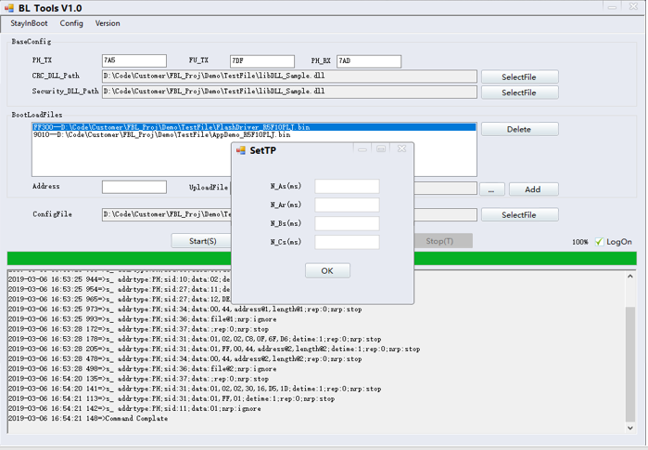The height and width of the screenshot is (450, 648).
Task: Click the BL Tools app icon in title bar
Action: coord(9,8)
